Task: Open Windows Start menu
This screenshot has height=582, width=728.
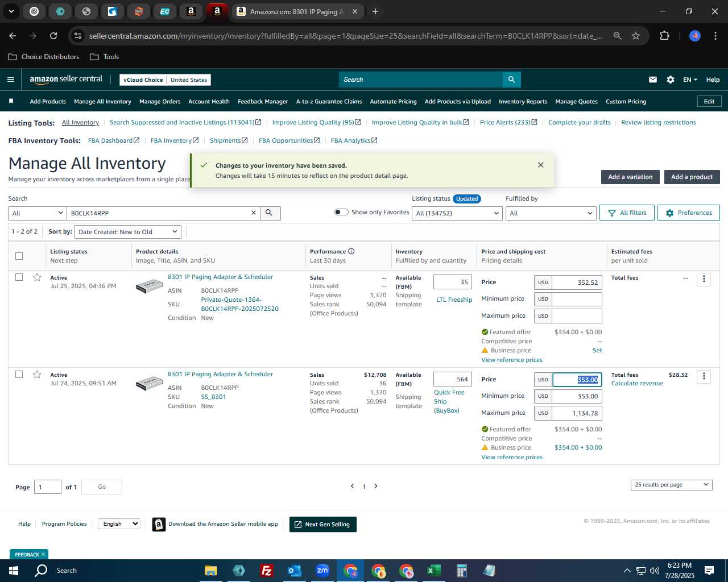Action: 14,571
